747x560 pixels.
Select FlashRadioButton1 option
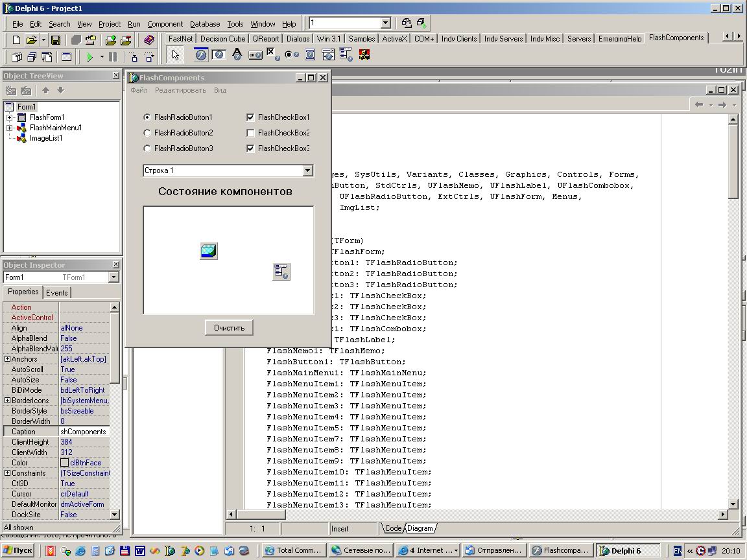coord(178,117)
